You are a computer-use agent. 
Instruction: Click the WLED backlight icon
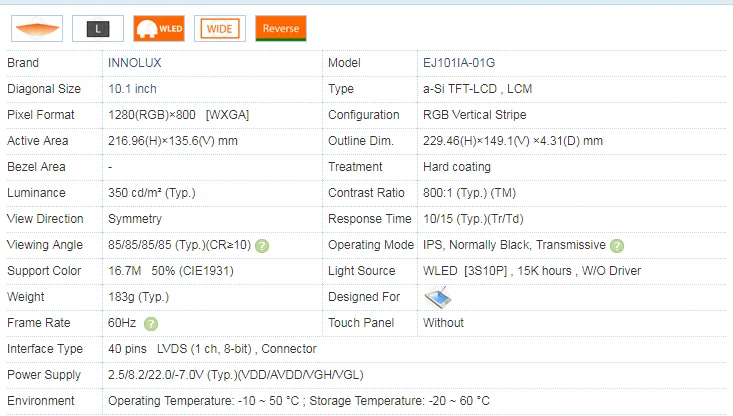click(159, 29)
